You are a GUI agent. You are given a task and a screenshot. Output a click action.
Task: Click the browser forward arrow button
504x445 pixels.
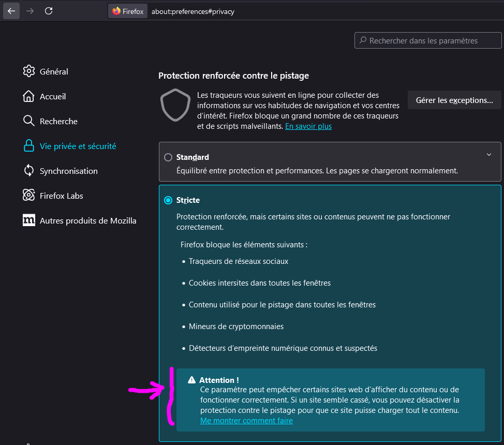pyautogui.click(x=30, y=11)
